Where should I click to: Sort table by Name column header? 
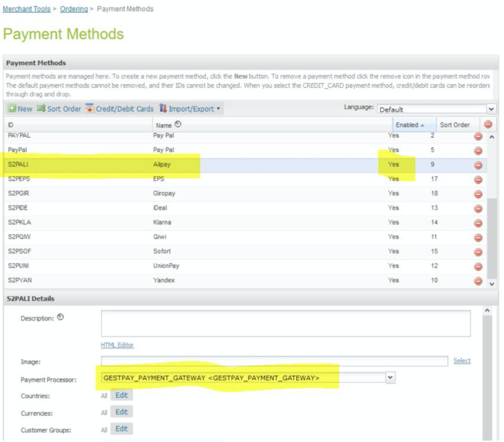coord(272,125)
